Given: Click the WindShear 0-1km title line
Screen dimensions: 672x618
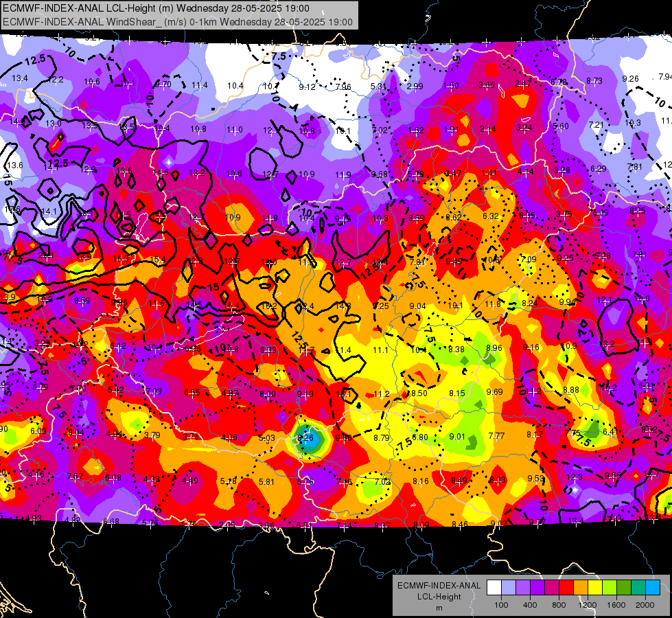Looking at the screenshot, I should coord(177,22).
